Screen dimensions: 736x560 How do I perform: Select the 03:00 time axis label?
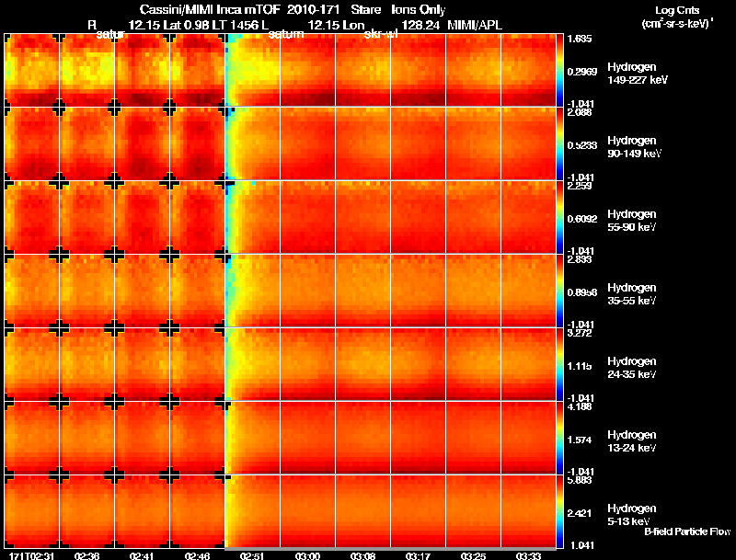pyautogui.click(x=308, y=555)
